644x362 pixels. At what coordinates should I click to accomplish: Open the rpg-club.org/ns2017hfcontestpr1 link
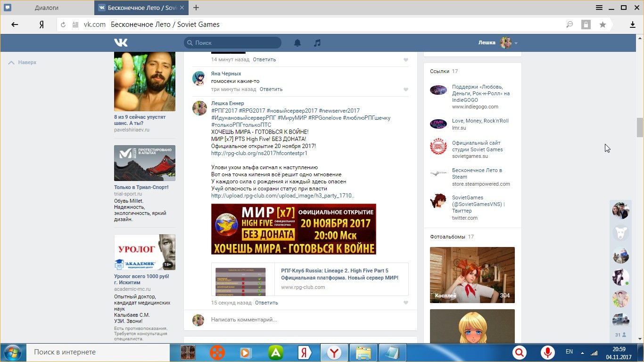point(259,153)
